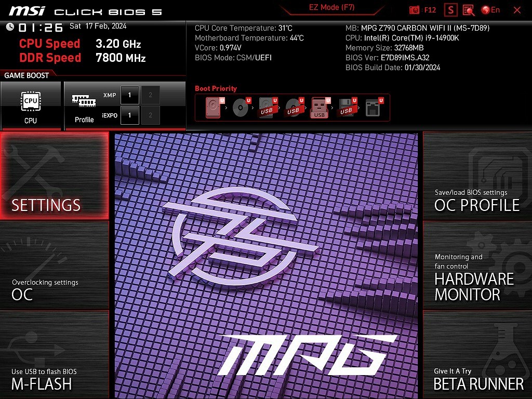Click the Motherboard Temperature reading

[x=249, y=38]
